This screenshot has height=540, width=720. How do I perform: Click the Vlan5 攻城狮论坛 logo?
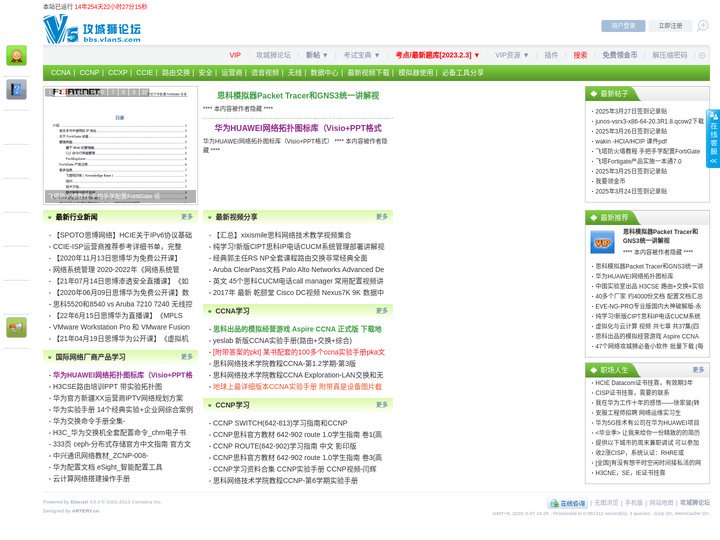[92, 29]
